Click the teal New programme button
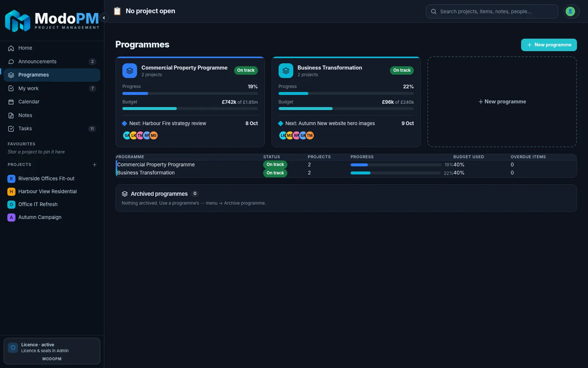The height and width of the screenshot is (368, 588). [549, 45]
